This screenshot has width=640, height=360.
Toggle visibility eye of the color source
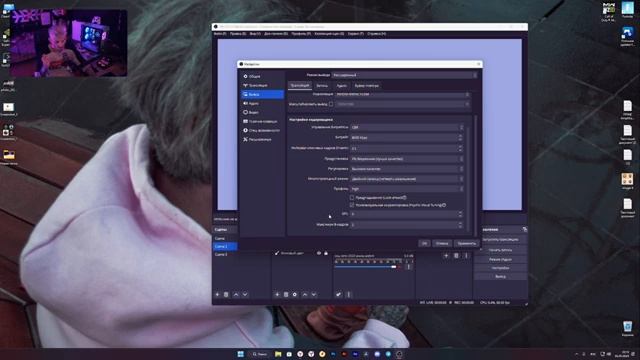[319, 253]
